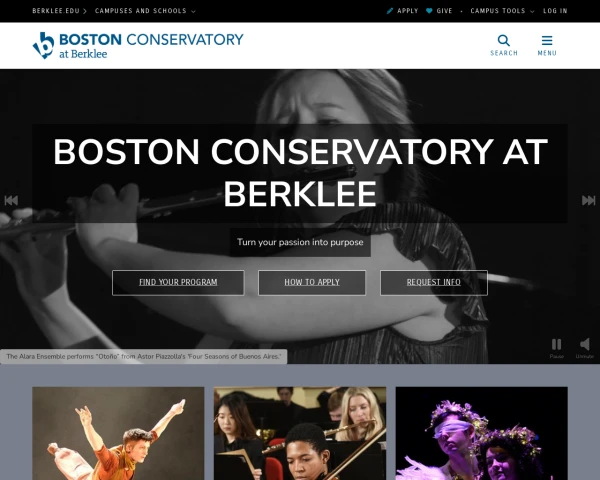The height and width of the screenshot is (480, 600).
Task: Select Give in the top bar
Action: (x=444, y=11)
